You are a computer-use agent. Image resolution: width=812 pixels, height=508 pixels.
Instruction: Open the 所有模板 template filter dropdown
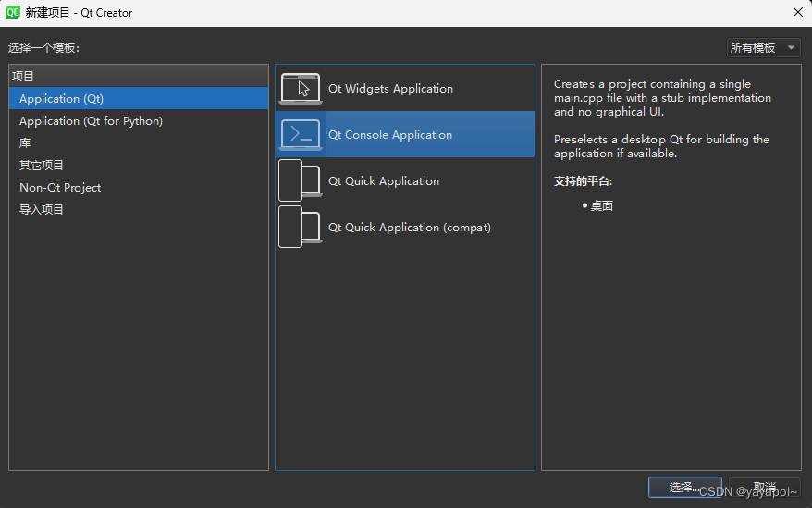tap(763, 48)
